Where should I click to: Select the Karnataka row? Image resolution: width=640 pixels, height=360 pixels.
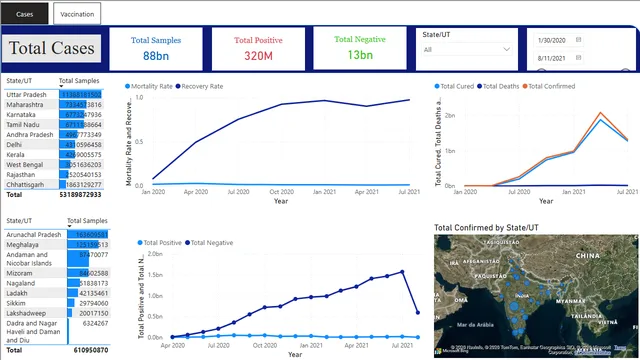click(x=54, y=115)
